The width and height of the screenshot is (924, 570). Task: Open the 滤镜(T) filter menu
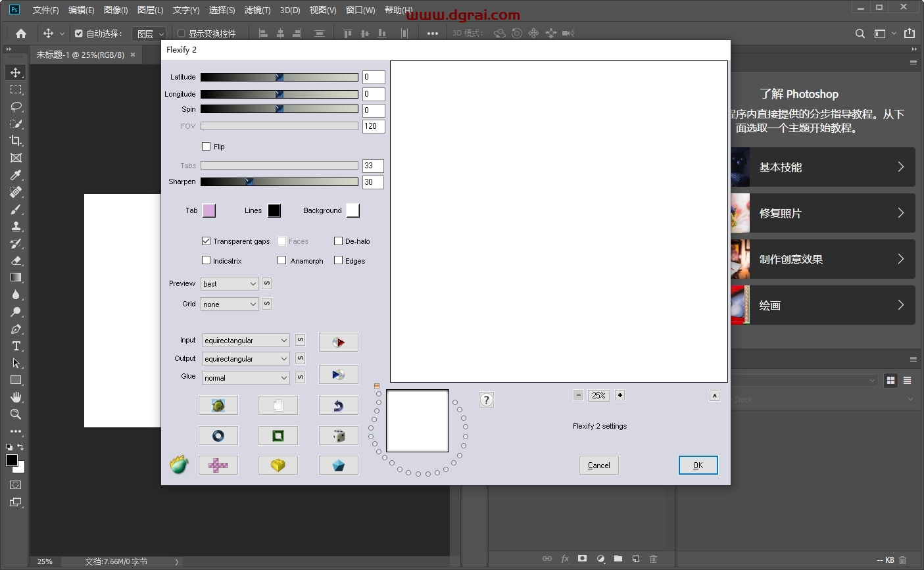(x=257, y=10)
